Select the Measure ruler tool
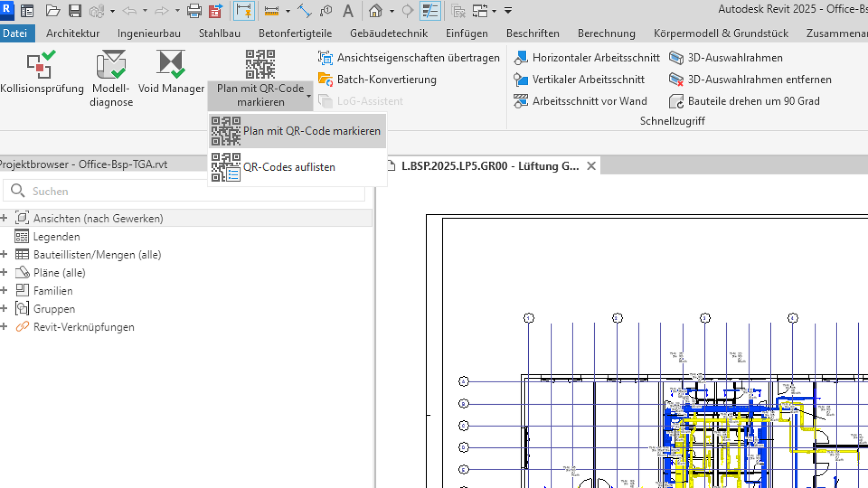Image resolution: width=868 pixels, height=488 pixels. tap(271, 11)
